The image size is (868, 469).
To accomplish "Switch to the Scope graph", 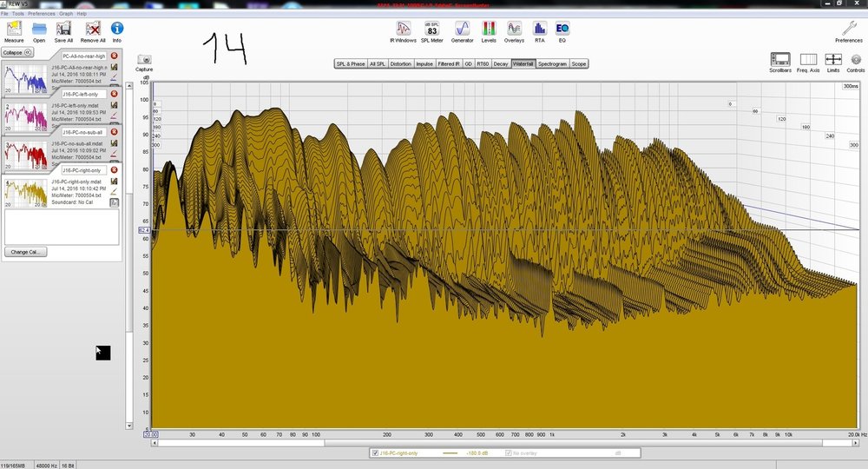I will pos(578,63).
